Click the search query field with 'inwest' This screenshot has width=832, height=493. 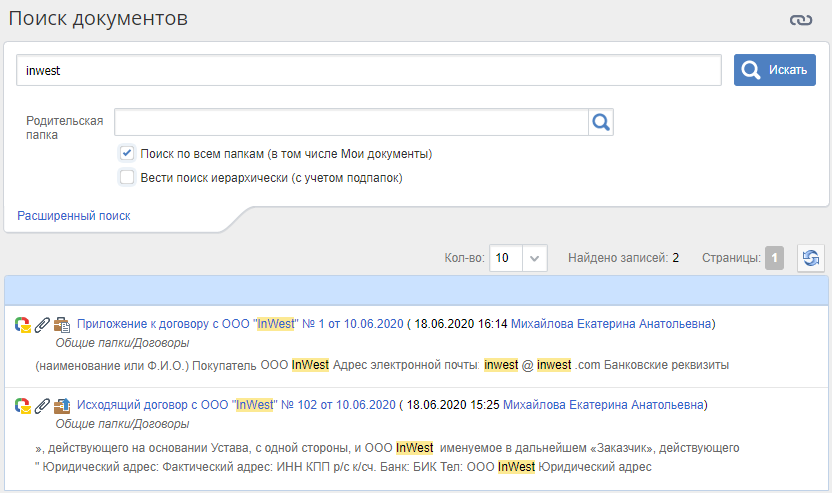coord(368,71)
